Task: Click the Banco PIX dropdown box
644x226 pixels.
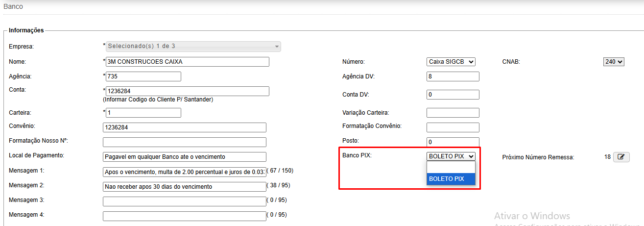Action: coord(451,156)
